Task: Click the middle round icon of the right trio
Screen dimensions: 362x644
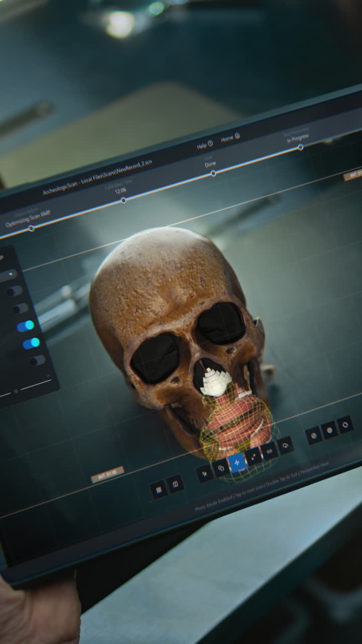Action: coord(329,430)
